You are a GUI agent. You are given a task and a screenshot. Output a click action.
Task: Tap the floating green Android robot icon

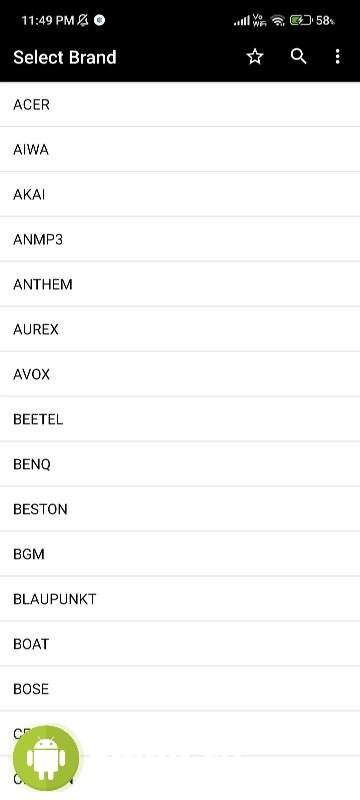tap(46, 758)
